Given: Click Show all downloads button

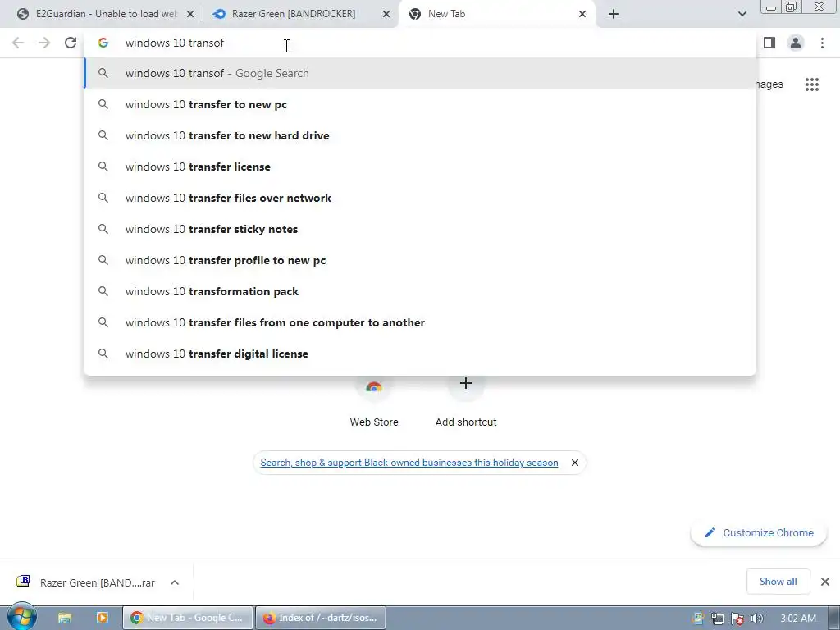Looking at the screenshot, I should pyautogui.click(x=778, y=582).
